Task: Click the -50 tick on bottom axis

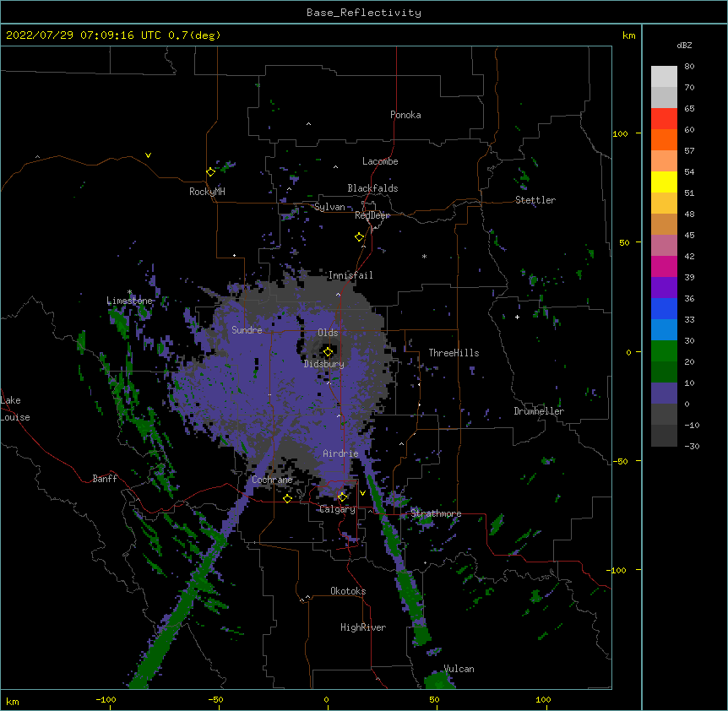Action: [x=215, y=699]
